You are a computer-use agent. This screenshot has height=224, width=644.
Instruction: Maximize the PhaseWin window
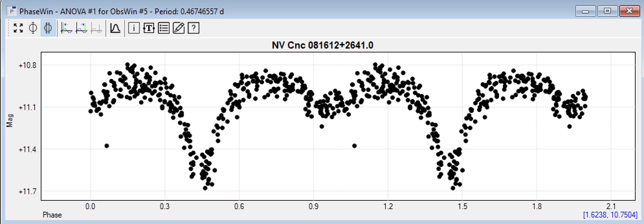pos(607,11)
